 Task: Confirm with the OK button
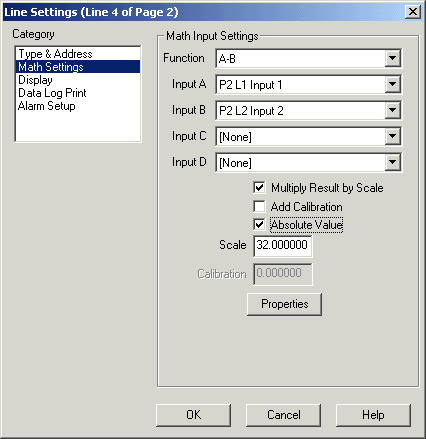pos(193,415)
